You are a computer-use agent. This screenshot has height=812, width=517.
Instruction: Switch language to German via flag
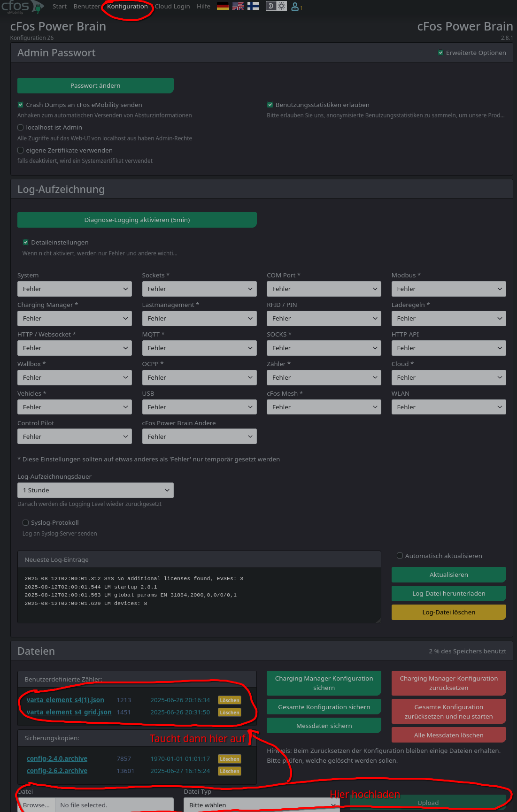click(x=223, y=6)
